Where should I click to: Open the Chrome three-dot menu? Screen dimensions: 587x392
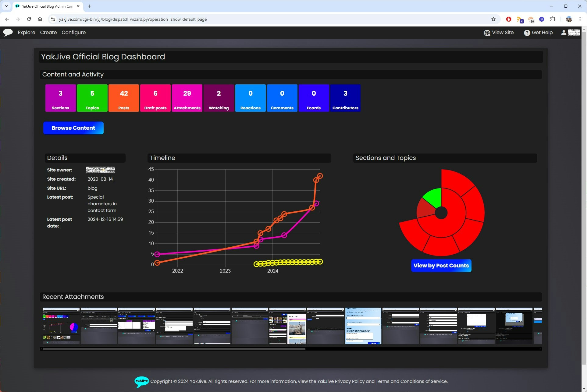(x=580, y=19)
